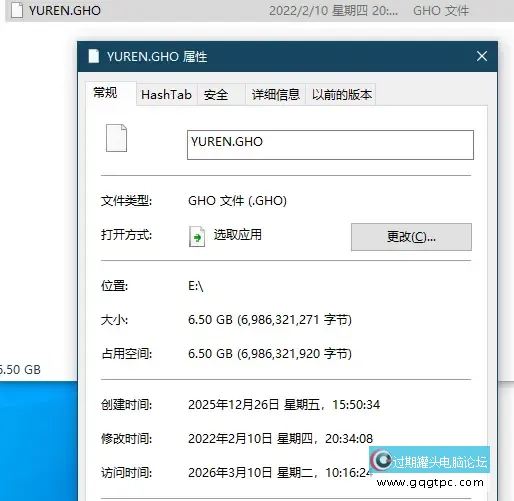Screen dimensions: 514x501
Task: Select the YUREN.GHO file name in Explorer
Action: pyautogui.click(x=65, y=11)
